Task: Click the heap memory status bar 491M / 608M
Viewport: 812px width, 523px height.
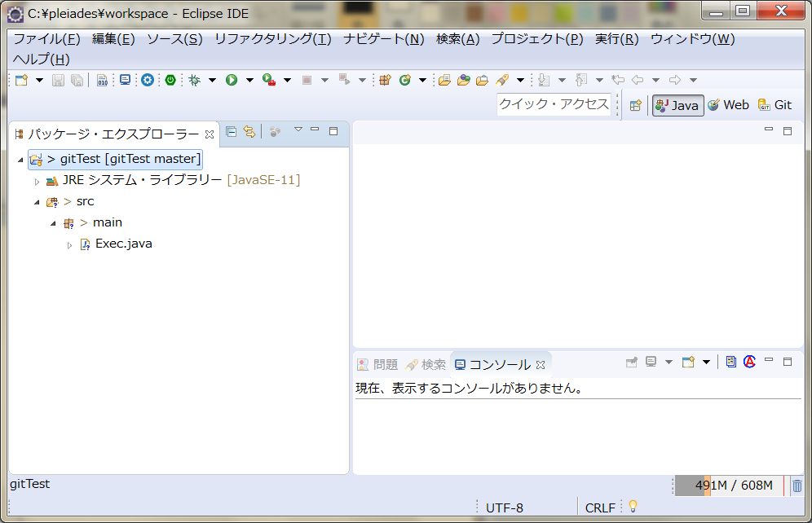Action: tap(729, 486)
